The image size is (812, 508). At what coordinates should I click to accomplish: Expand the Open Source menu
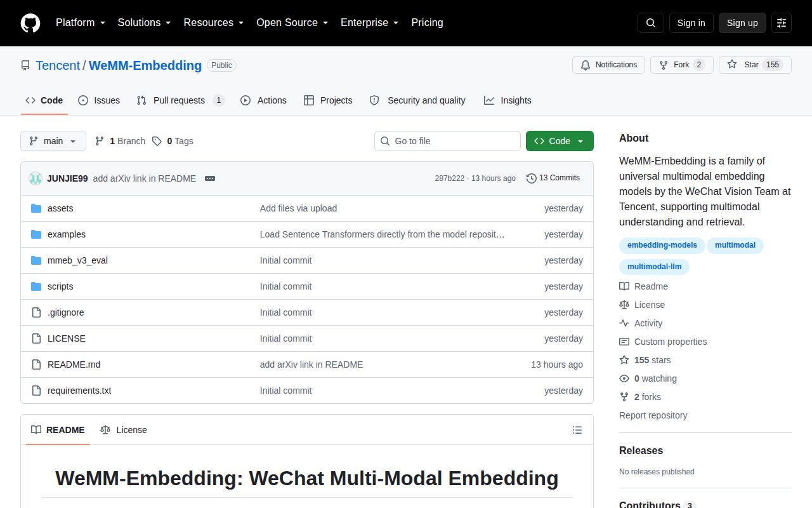(x=292, y=23)
